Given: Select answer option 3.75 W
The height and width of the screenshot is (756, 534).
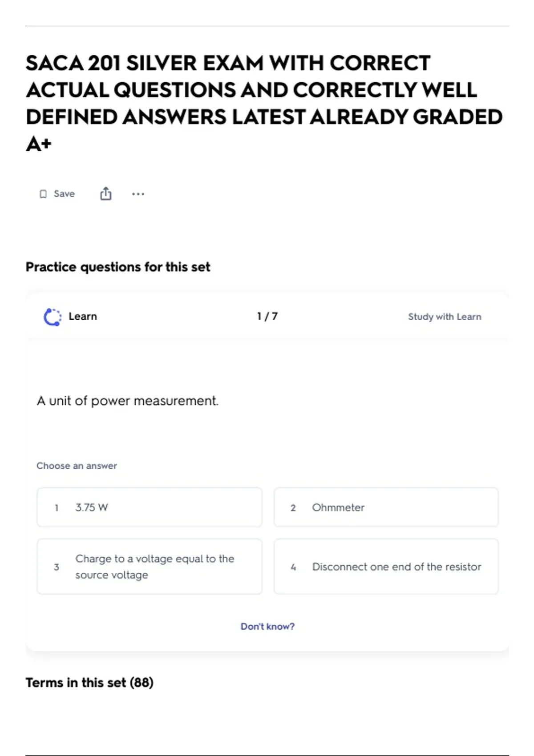Looking at the screenshot, I should click(x=150, y=507).
